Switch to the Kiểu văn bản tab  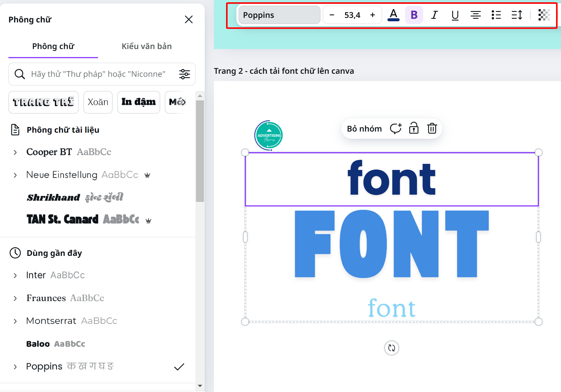[x=147, y=46]
